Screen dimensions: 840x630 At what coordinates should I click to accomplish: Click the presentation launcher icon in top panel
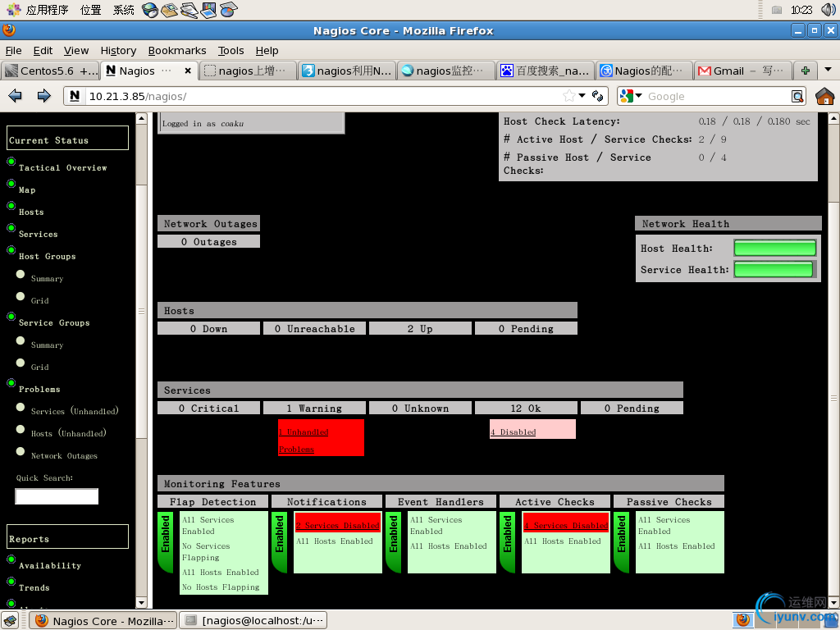(x=228, y=10)
